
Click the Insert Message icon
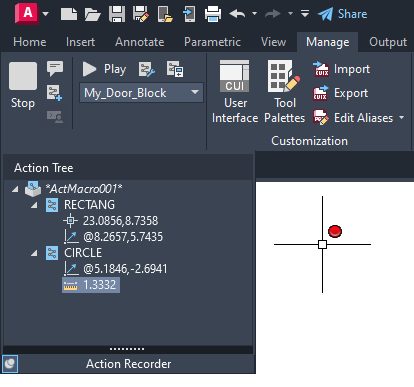point(55,68)
